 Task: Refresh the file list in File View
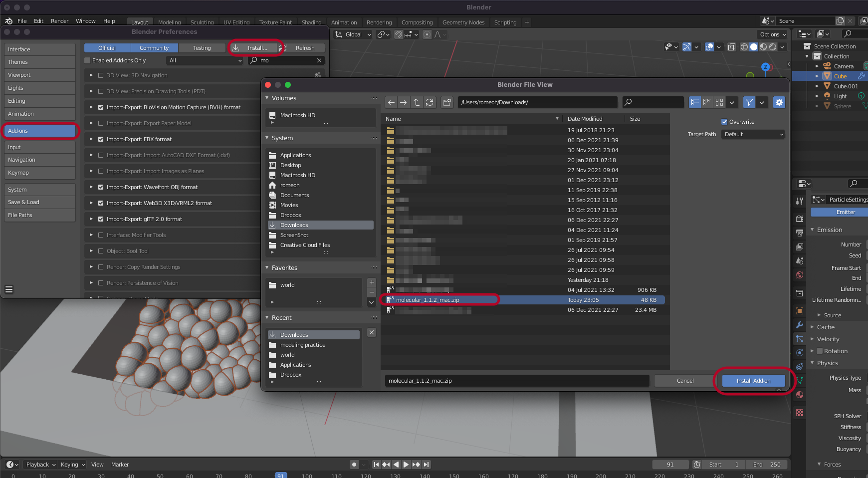(430, 102)
